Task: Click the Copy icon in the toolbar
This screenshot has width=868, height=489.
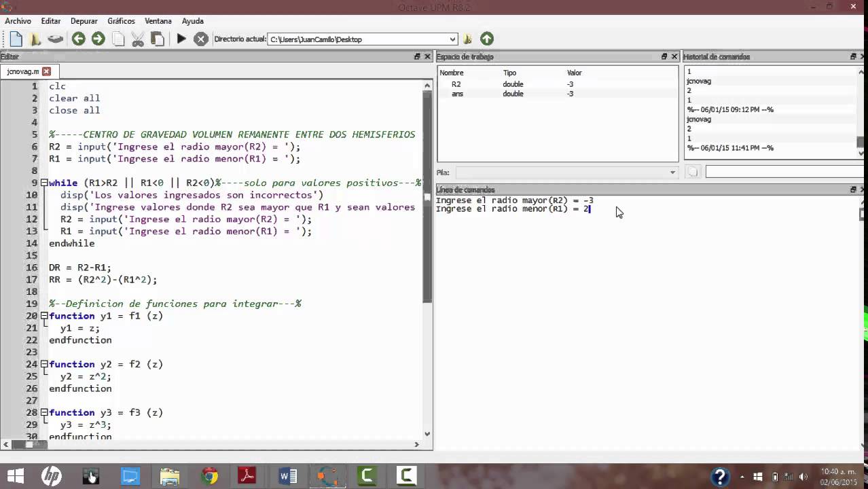Action: coord(118,39)
